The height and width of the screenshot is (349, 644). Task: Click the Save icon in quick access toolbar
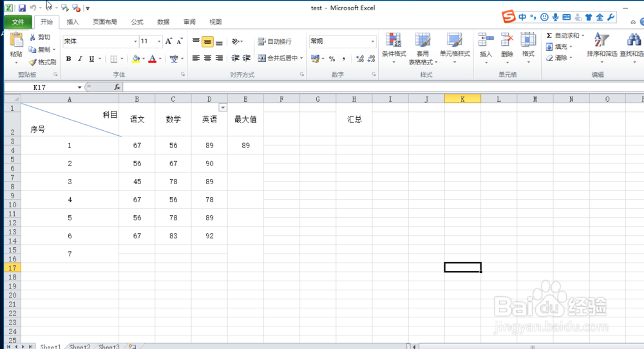click(x=22, y=8)
